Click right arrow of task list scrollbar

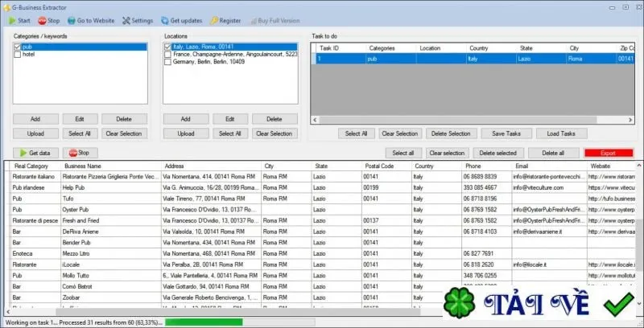[631, 120]
